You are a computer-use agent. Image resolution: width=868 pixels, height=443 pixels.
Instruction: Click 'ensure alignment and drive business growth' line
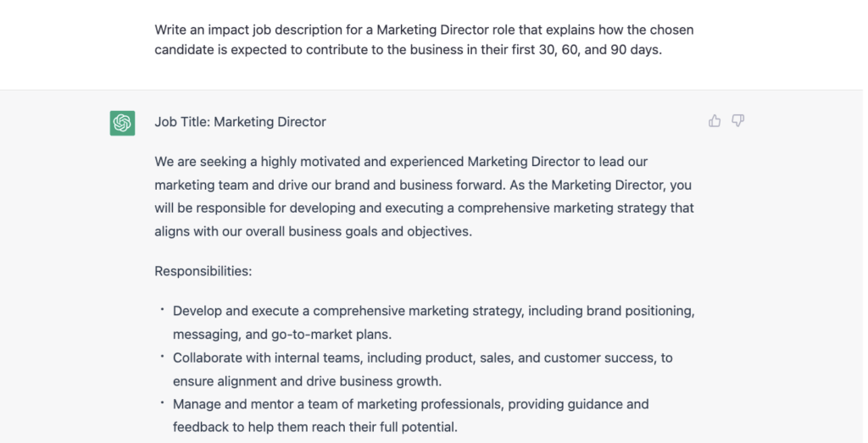coord(307,381)
